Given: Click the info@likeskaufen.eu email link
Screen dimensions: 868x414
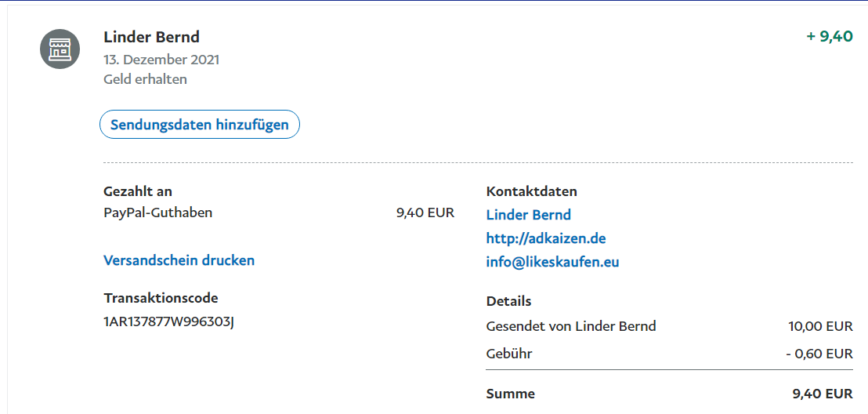Looking at the screenshot, I should click(x=552, y=262).
